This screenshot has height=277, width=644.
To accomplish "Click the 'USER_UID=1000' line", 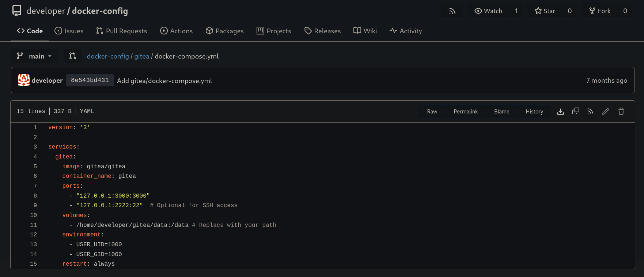I will click(x=99, y=244).
